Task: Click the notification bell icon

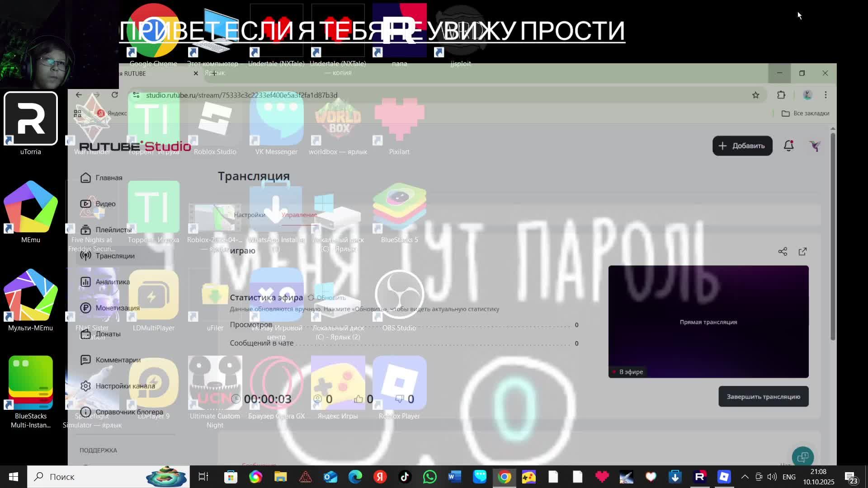Action: [788, 145]
